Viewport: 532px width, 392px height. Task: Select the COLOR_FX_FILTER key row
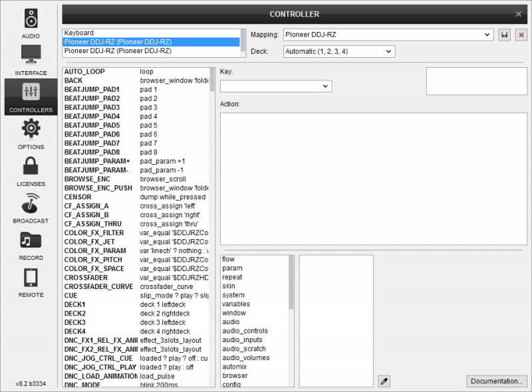tap(136, 233)
